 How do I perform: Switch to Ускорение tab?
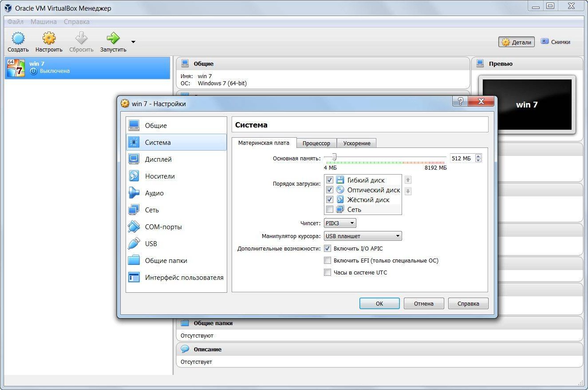coord(357,143)
